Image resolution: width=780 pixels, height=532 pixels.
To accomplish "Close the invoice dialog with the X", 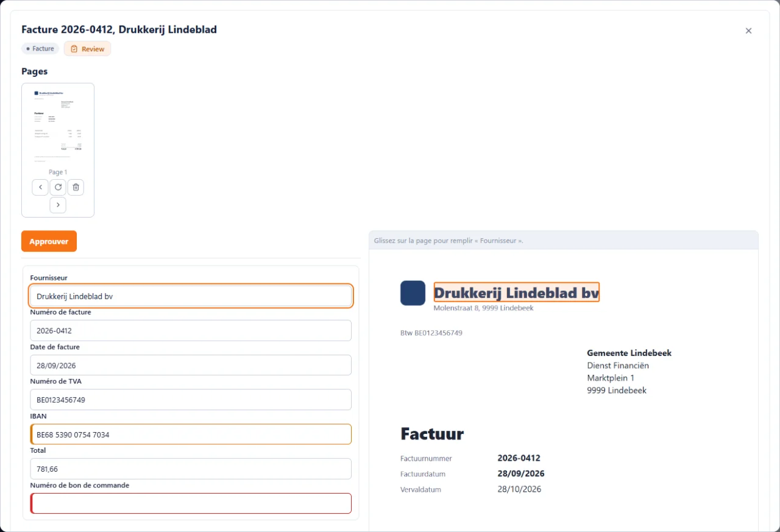I will [749, 30].
